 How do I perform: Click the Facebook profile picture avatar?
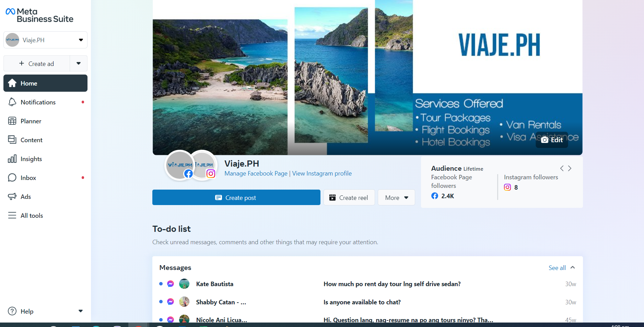click(179, 165)
